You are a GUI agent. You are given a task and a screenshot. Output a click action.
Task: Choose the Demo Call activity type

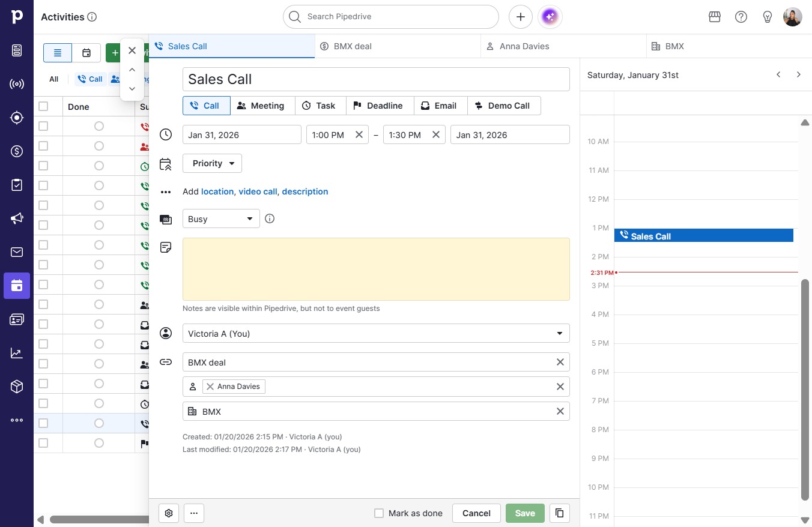point(503,106)
